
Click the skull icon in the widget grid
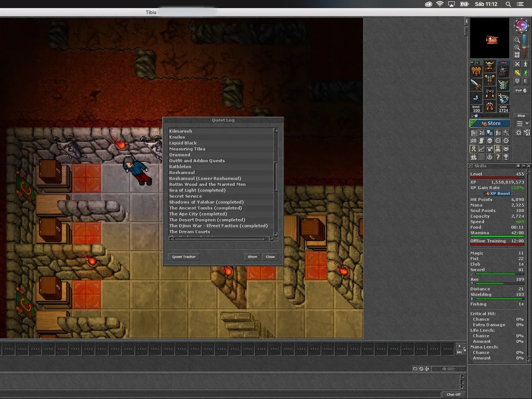pyautogui.click(x=490, y=141)
